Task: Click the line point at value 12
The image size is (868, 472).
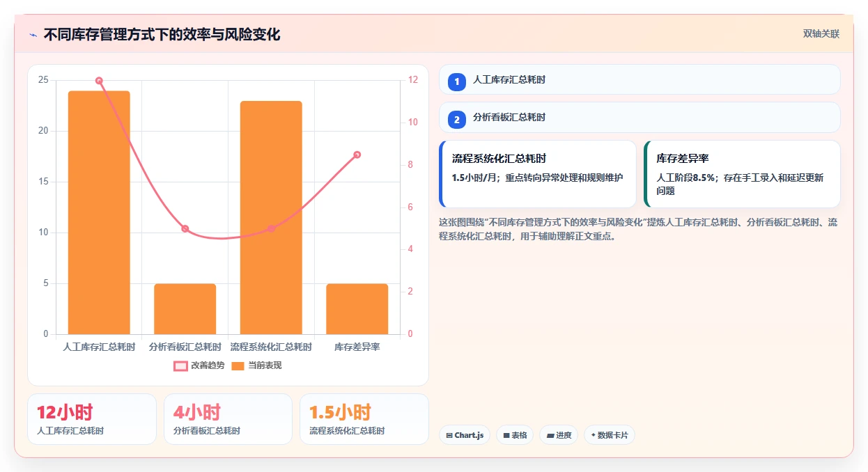Action: point(99,81)
